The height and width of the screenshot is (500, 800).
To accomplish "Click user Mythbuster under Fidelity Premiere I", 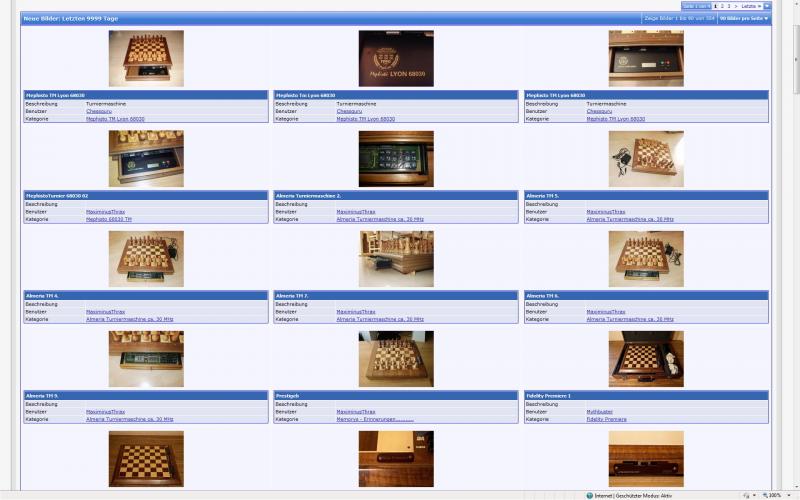I will pos(601,411).
